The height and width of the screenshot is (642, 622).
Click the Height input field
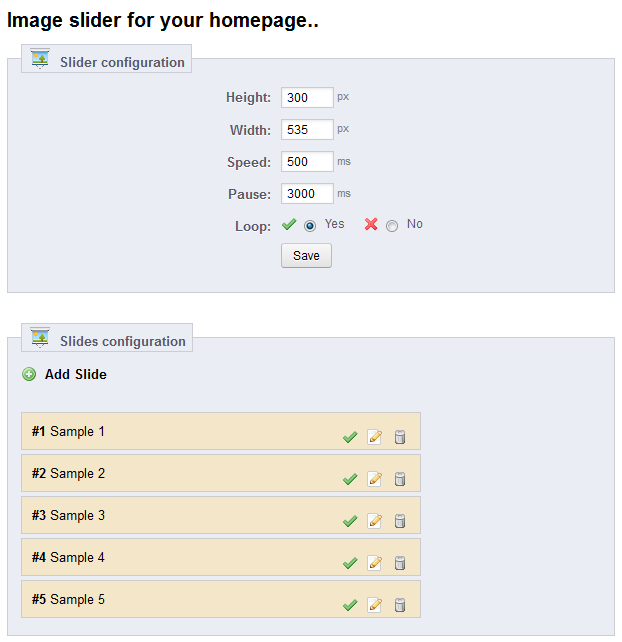point(307,98)
